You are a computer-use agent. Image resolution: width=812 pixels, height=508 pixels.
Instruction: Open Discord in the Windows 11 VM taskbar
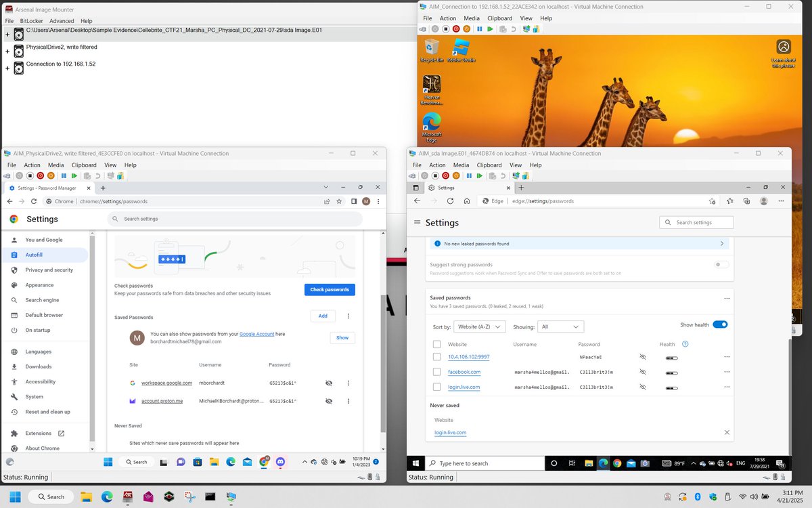[280, 462]
